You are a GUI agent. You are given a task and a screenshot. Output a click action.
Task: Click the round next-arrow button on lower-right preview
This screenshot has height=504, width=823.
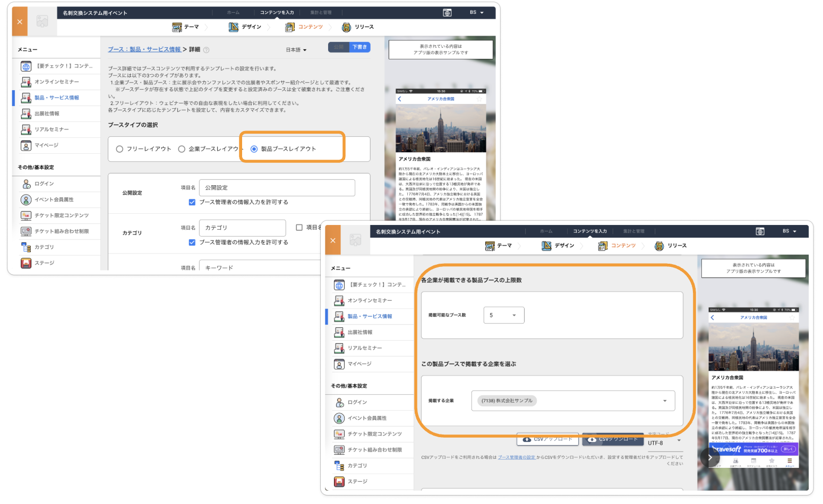[x=710, y=457]
